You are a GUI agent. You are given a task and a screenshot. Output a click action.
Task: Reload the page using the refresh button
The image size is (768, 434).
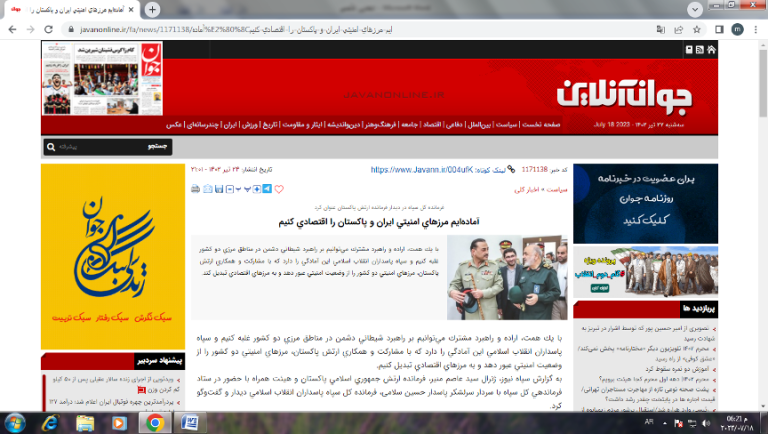(49, 30)
